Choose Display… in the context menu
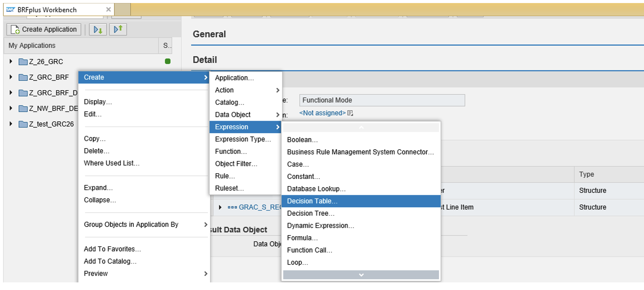 pyautogui.click(x=144, y=102)
